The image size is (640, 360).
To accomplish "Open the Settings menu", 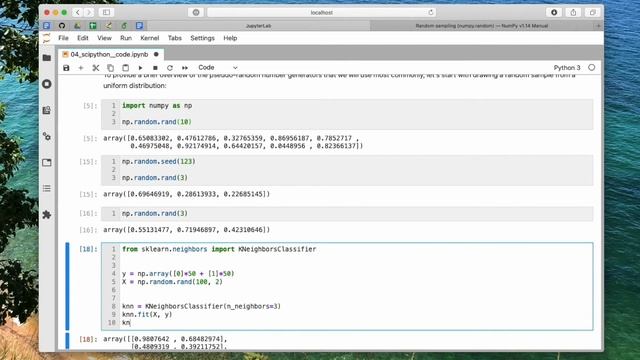I will (202, 38).
